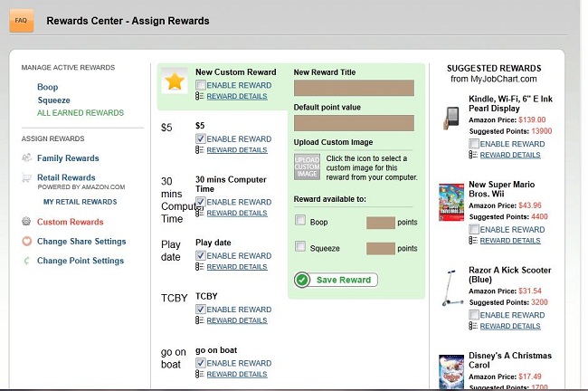Show Reward Details for Kindle suggestion
Viewport: 588px width, 391px height.
point(510,155)
